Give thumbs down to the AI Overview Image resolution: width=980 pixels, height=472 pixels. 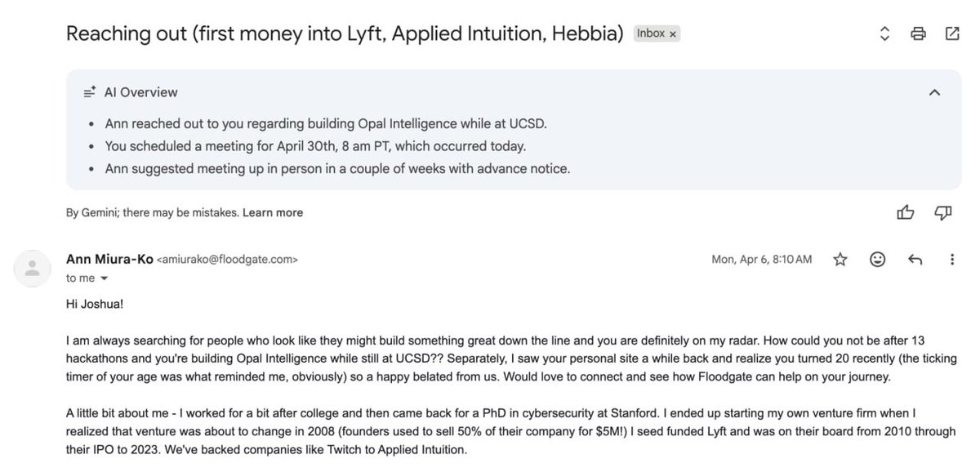[x=943, y=213]
